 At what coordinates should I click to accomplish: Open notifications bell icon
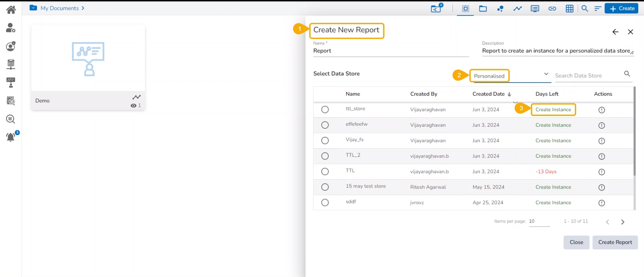pyautogui.click(x=11, y=137)
